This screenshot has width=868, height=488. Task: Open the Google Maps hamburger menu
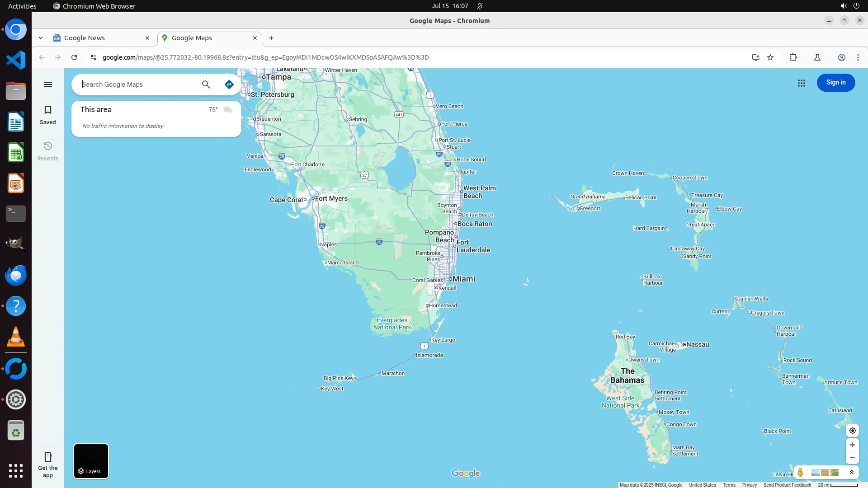point(48,84)
